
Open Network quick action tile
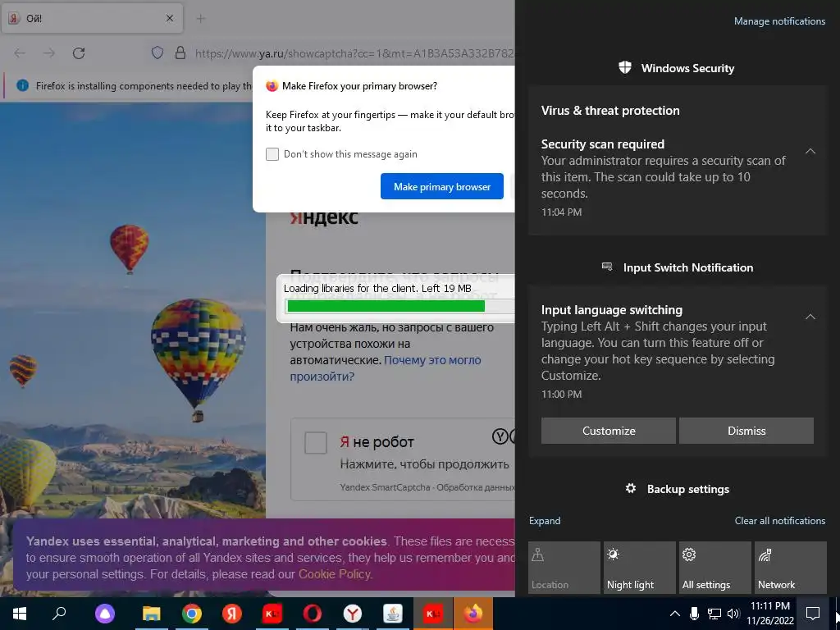(791, 568)
